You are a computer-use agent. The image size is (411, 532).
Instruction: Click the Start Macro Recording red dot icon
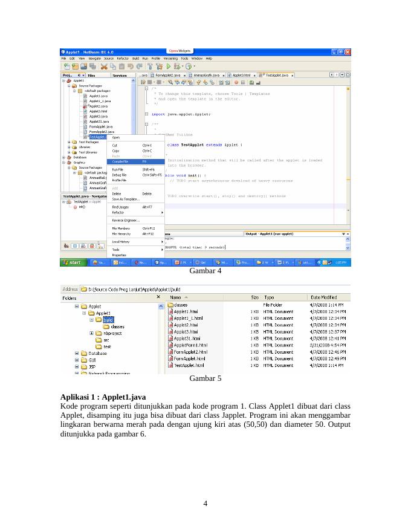pyautogui.click(x=236, y=82)
